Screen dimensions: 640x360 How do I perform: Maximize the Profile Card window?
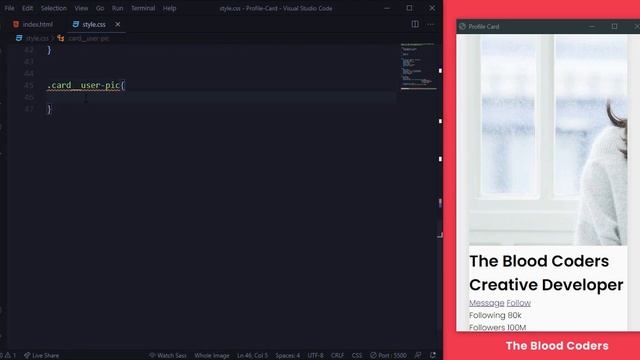pyautogui.click(x=614, y=27)
